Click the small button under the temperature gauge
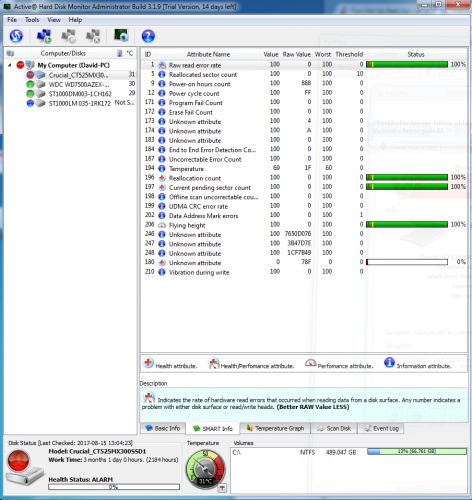 (x=222, y=488)
